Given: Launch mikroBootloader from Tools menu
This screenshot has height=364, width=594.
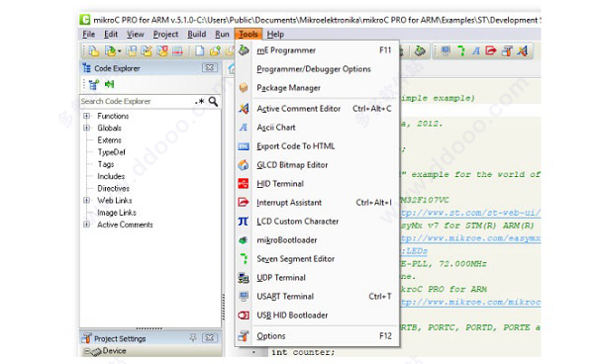Looking at the screenshot, I should click(x=317, y=240).
